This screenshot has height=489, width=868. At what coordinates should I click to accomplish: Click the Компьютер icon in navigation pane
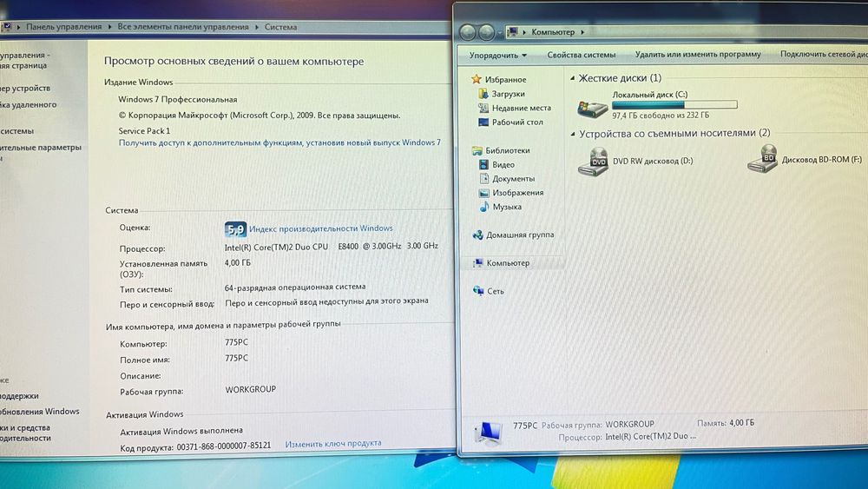point(477,263)
